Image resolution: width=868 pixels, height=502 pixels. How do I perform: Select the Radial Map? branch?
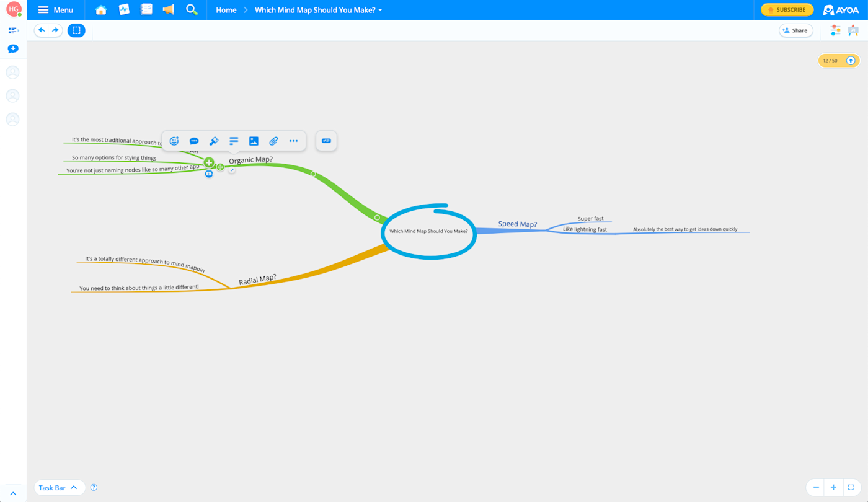257,280
